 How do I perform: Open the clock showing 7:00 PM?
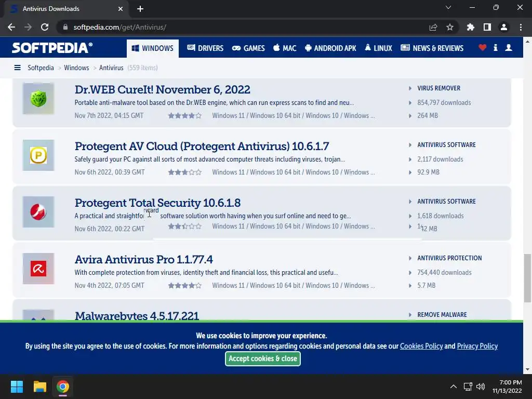point(507,387)
